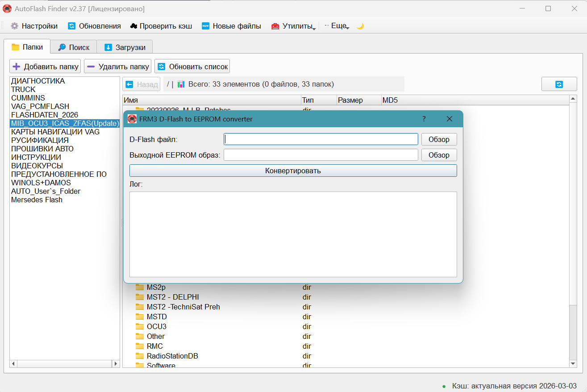The image size is (587, 392).
Task: Open the Загрузки tab
Action: point(125,47)
